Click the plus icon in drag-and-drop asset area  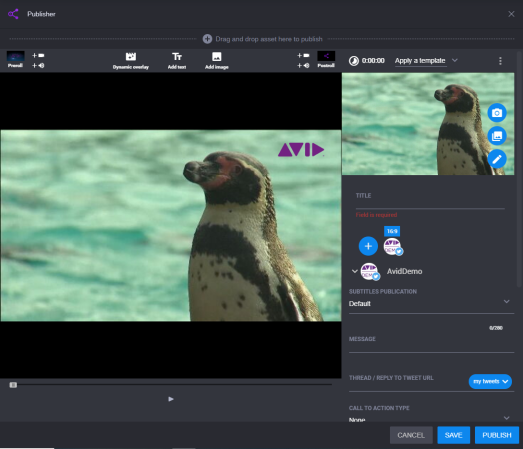tap(207, 39)
